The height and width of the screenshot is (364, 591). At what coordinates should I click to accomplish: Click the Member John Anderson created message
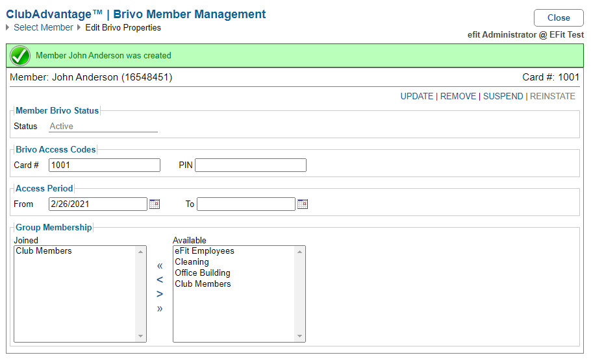click(103, 55)
